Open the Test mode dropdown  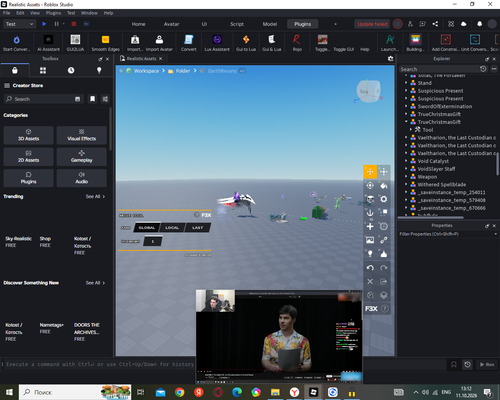[x=19, y=24]
